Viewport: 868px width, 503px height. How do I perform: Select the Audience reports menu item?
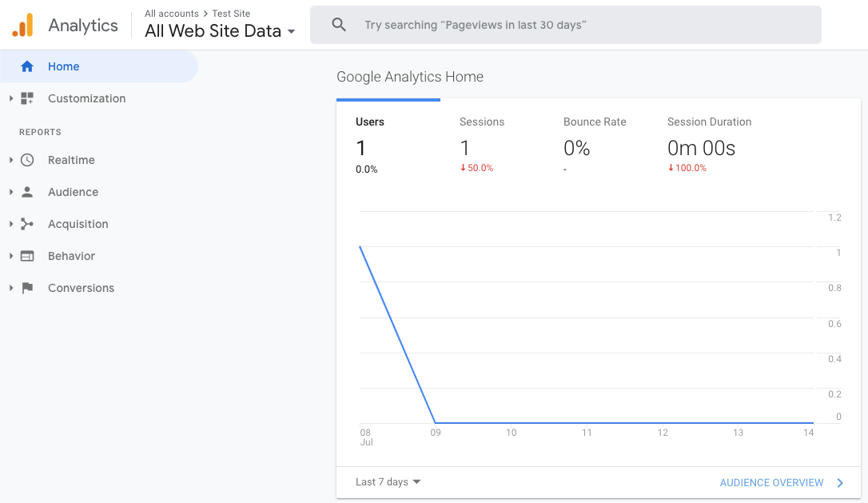[x=98, y=192]
